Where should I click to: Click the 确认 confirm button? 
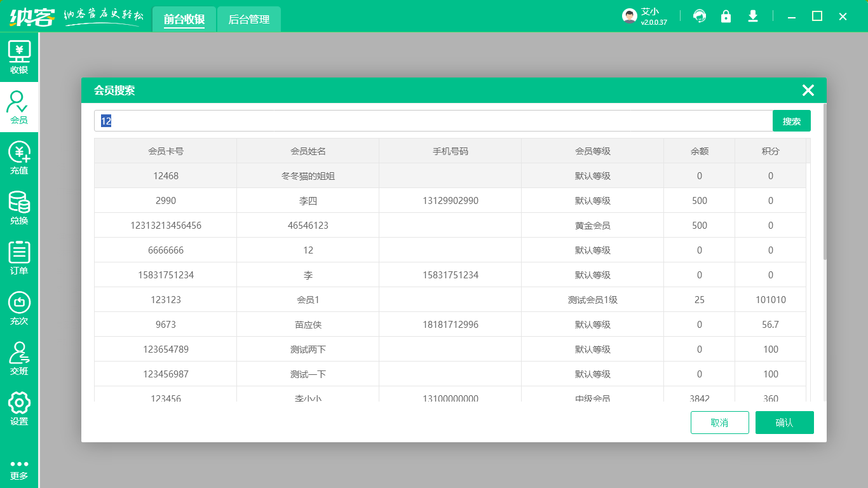coord(784,423)
